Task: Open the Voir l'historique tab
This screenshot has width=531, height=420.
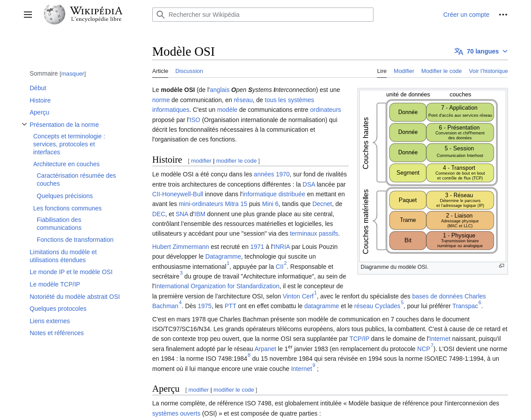Action: tap(489, 71)
